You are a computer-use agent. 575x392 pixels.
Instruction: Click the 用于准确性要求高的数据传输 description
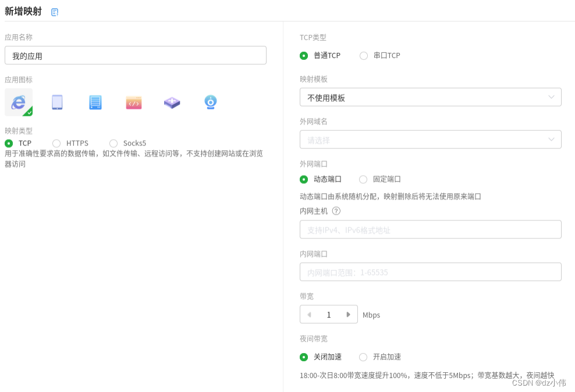tap(134, 159)
